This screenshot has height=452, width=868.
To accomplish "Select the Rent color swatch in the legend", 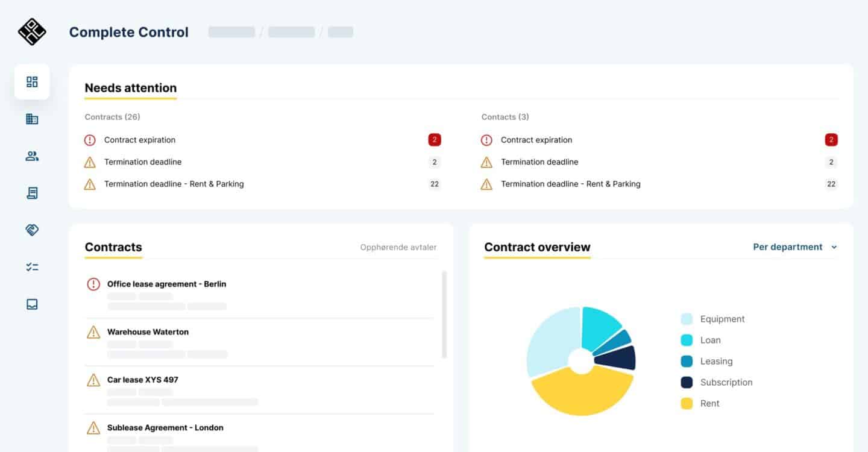I will pyautogui.click(x=687, y=403).
